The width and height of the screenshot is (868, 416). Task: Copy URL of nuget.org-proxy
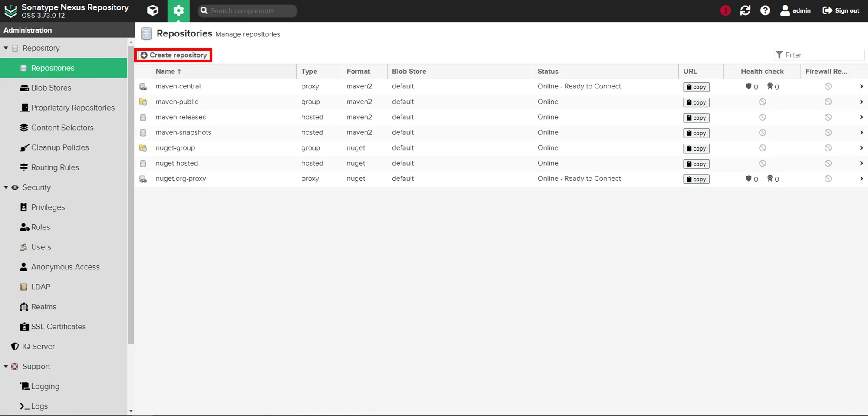(x=696, y=179)
